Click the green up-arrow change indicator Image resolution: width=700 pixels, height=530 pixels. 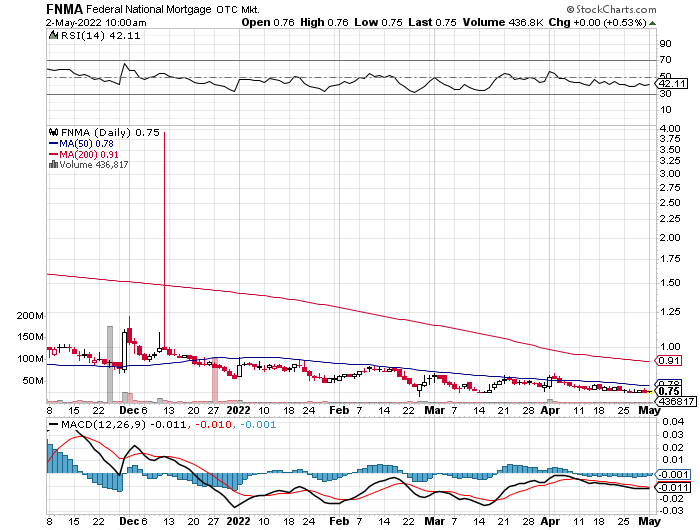click(x=653, y=23)
